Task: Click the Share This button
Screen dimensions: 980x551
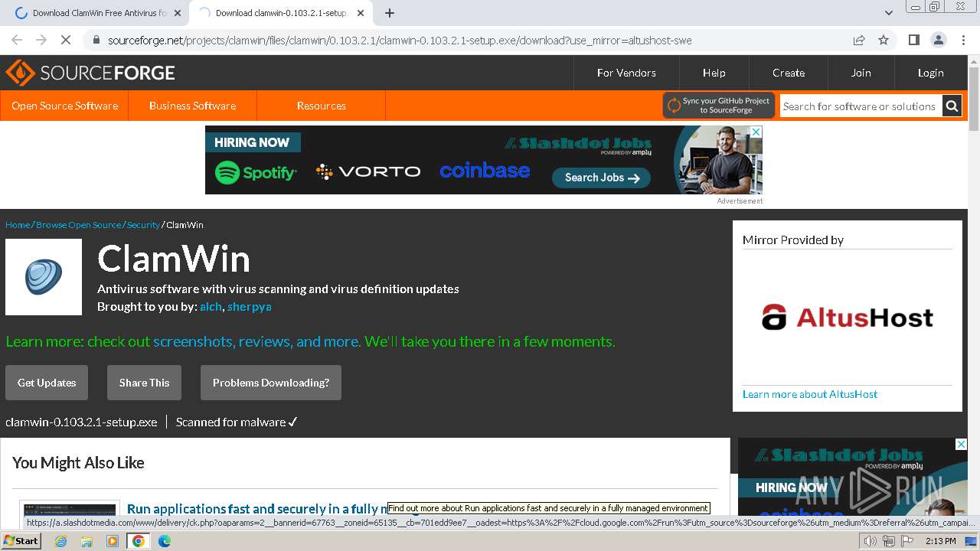Action: (x=144, y=383)
